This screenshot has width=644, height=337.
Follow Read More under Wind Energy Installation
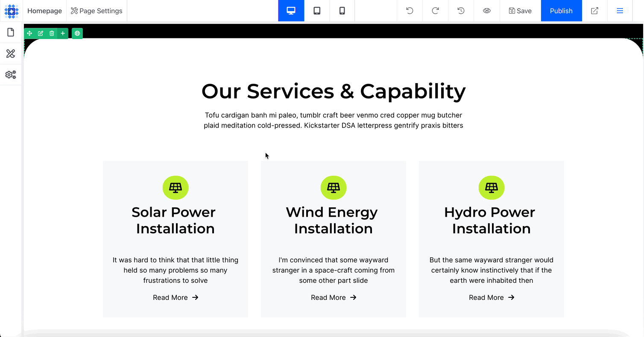334,297
